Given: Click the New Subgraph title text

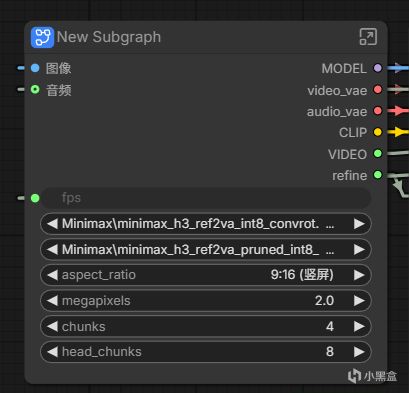Looking at the screenshot, I should click(x=109, y=37).
